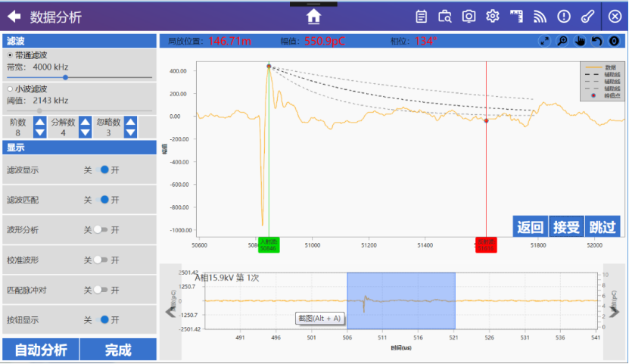Select the green incident wave marker
The height and width of the screenshot is (364, 629).
click(269, 245)
